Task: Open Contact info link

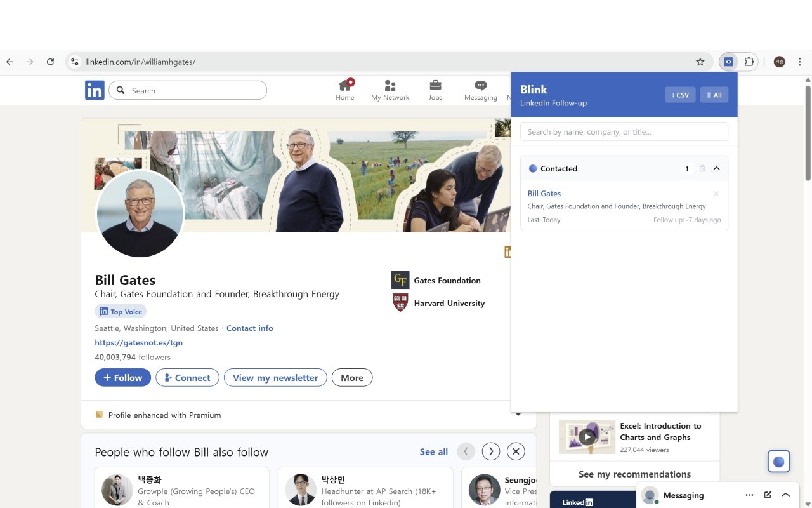Action: [250, 328]
